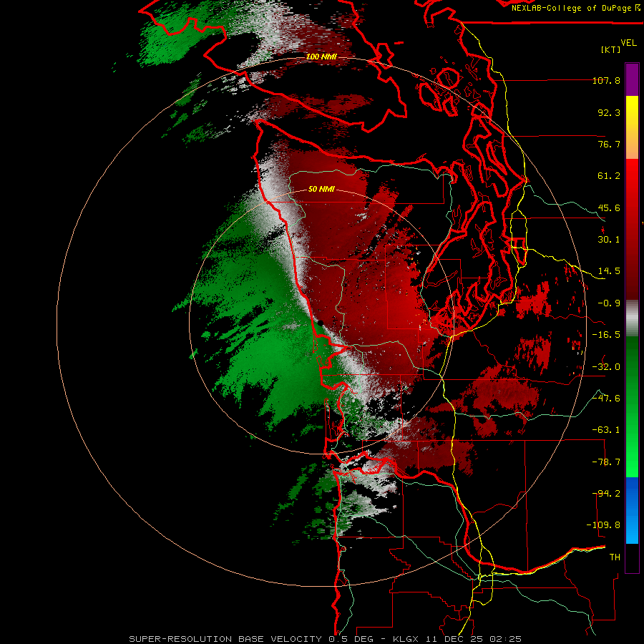Click the 30.1 legend value
The width and height of the screenshot is (644, 644).
pyautogui.click(x=609, y=240)
